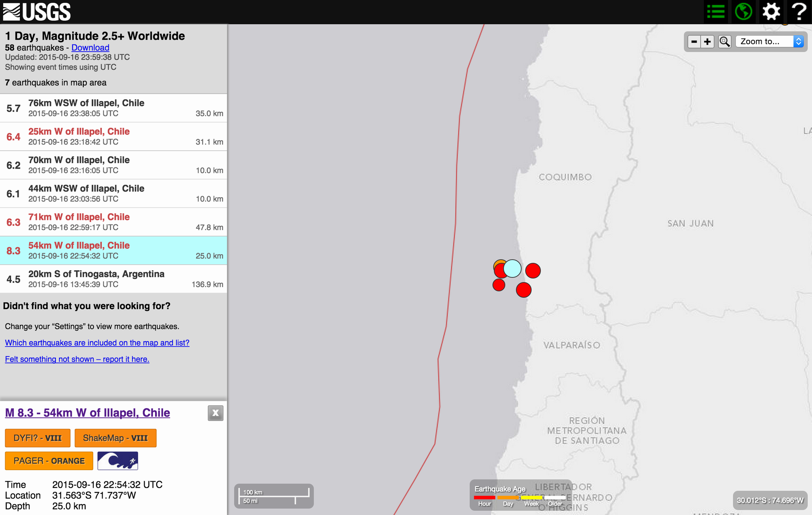Viewport: 812px width, 515px height.
Task: Select the 4.5 Tinogasta, Argentina earthquake row
Action: (113, 279)
